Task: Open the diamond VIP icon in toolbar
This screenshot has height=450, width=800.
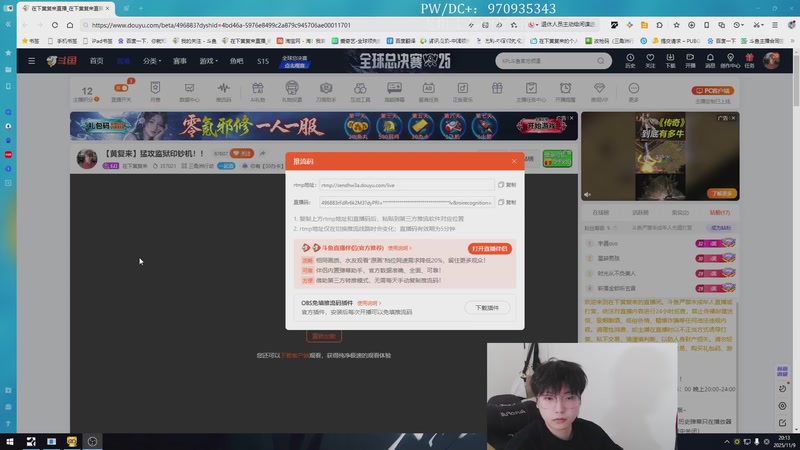Action: click(599, 91)
